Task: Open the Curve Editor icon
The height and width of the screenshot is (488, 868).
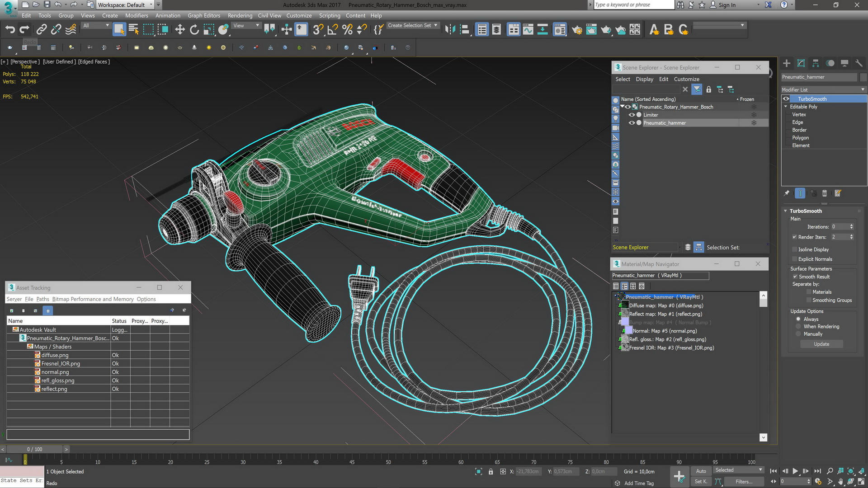Action: (x=528, y=30)
